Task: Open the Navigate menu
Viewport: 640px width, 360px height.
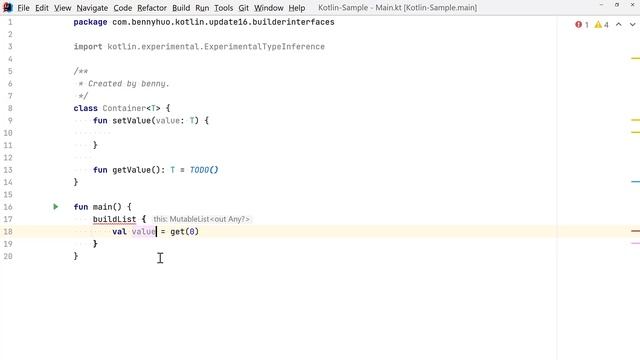Action: click(92, 8)
